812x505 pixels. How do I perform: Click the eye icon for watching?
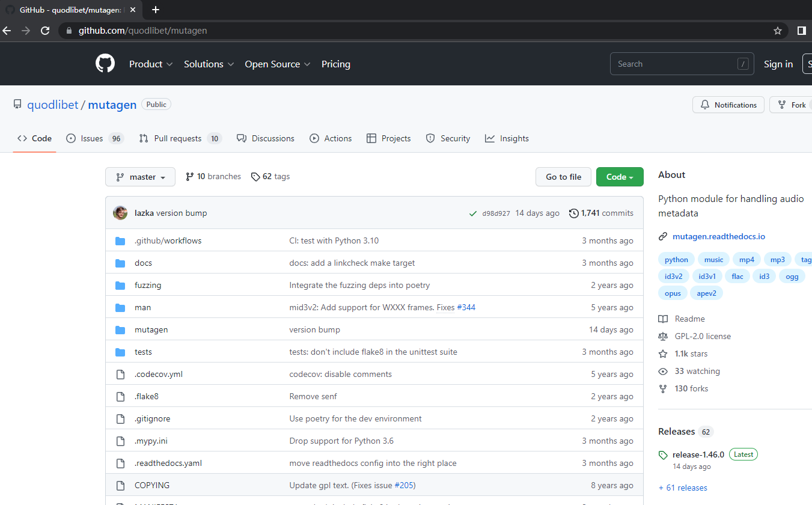(x=663, y=372)
